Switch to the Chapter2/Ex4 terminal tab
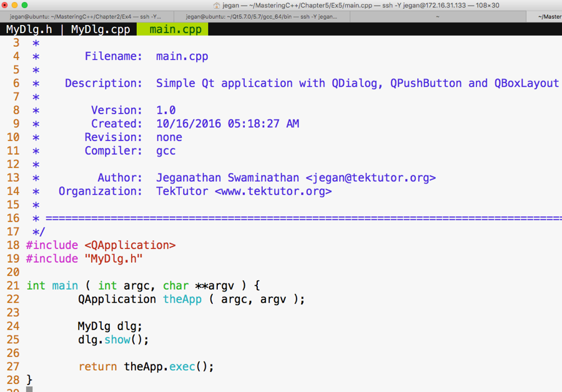The width and height of the screenshot is (562, 392). (87, 17)
